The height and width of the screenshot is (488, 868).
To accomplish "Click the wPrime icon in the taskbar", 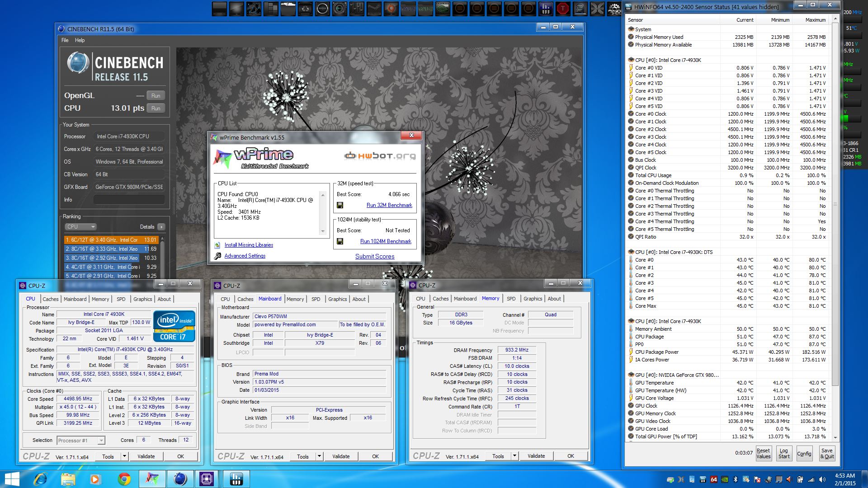I will point(152,479).
